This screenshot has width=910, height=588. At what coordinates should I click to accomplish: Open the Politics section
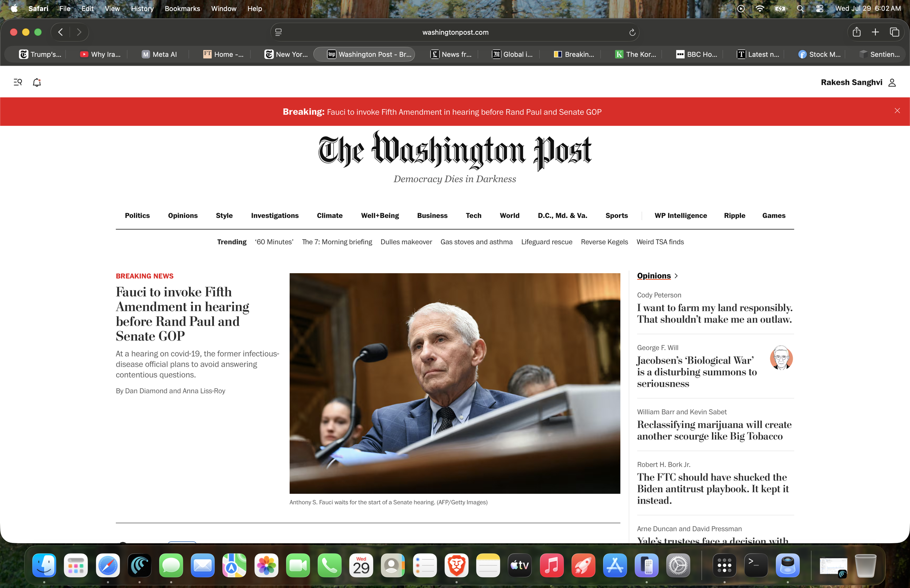click(137, 215)
